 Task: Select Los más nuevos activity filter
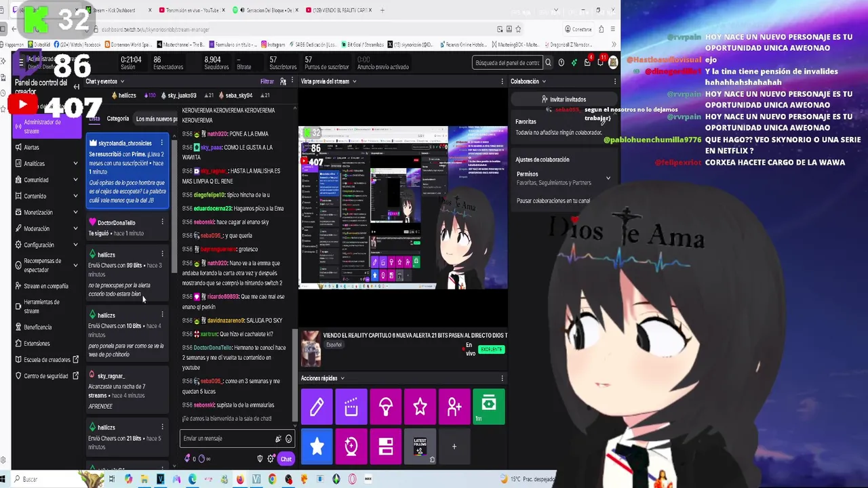coord(157,119)
